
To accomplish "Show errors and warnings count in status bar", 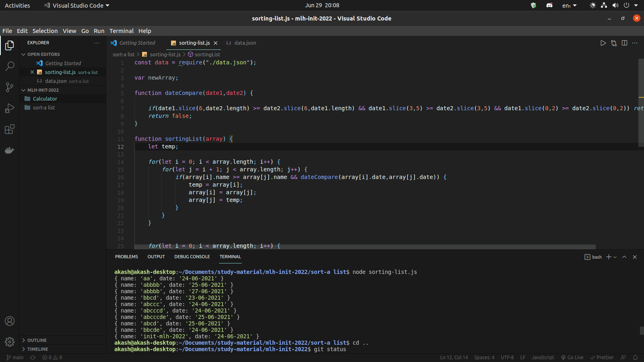I will tap(52, 358).
